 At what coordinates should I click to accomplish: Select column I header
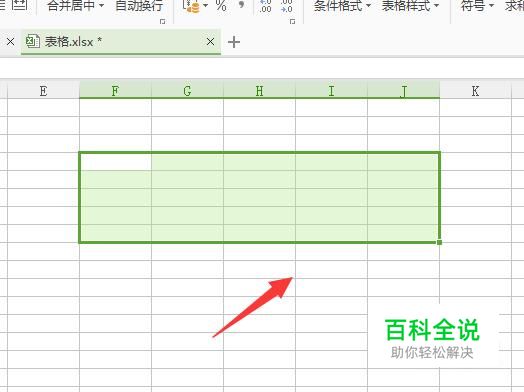point(331,91)
